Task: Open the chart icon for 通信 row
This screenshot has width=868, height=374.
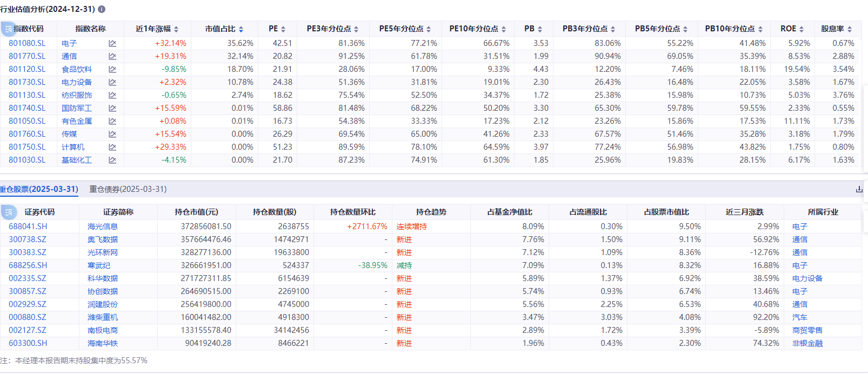Action: pos(112,56)
